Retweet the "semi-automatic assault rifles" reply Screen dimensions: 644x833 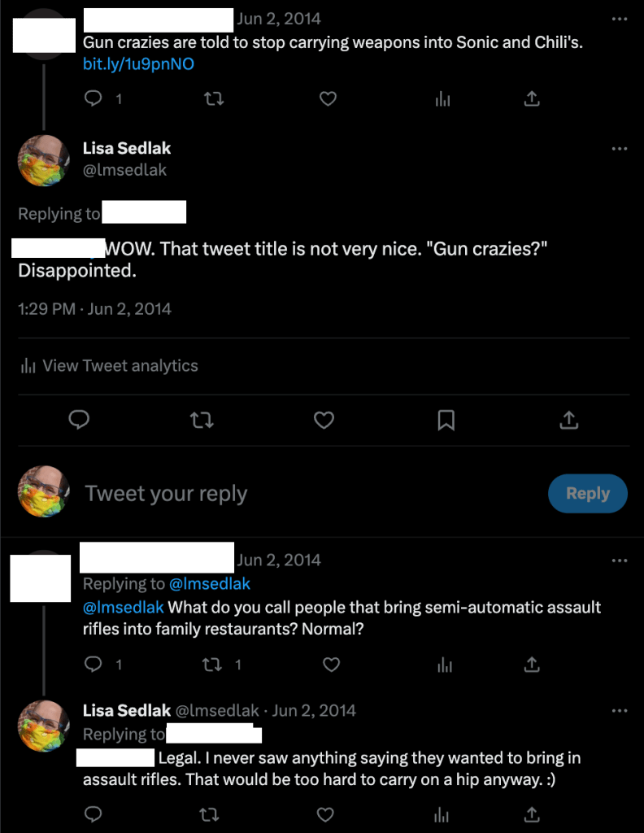click(x=212, y=665)
